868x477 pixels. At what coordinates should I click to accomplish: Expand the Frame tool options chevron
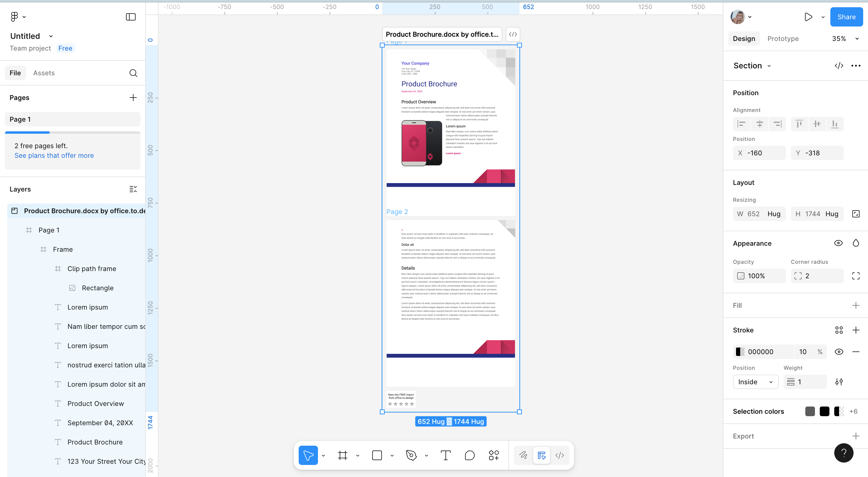[358, 455]
